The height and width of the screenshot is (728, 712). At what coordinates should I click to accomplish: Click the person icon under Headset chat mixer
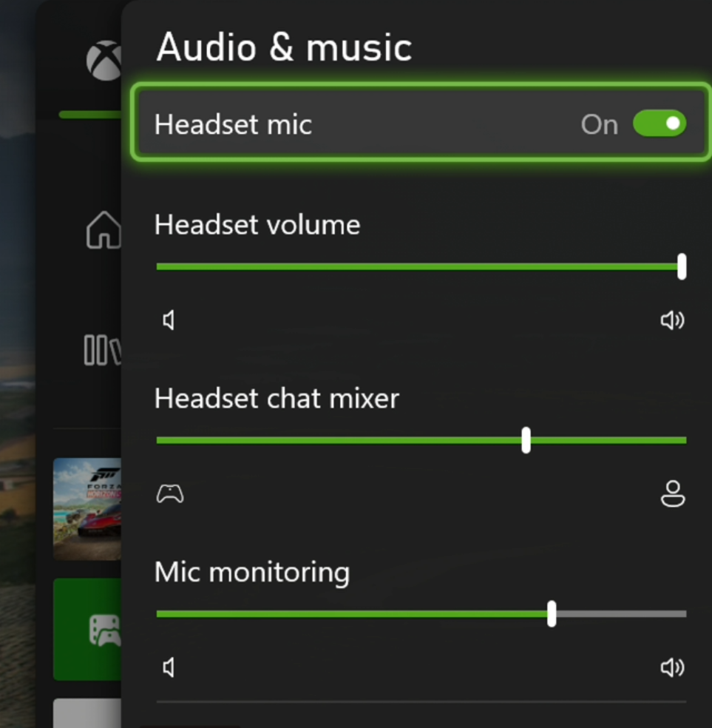(672, 494)
